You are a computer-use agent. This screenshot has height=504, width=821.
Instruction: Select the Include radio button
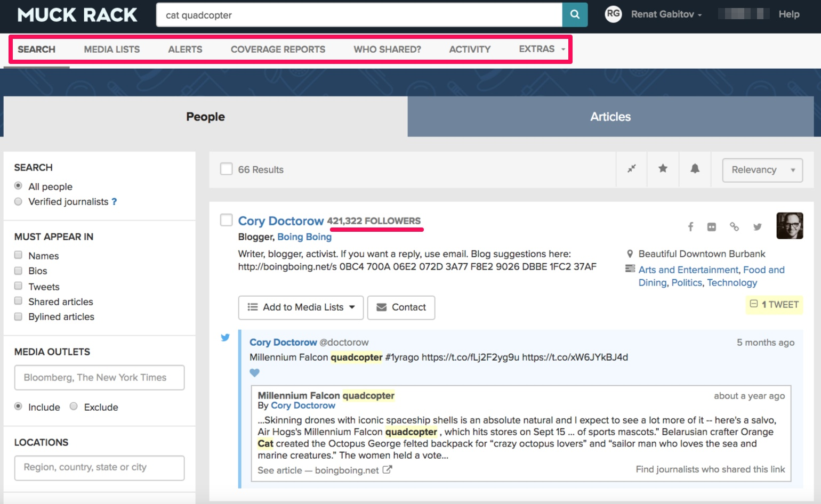(x=18, y=407)
